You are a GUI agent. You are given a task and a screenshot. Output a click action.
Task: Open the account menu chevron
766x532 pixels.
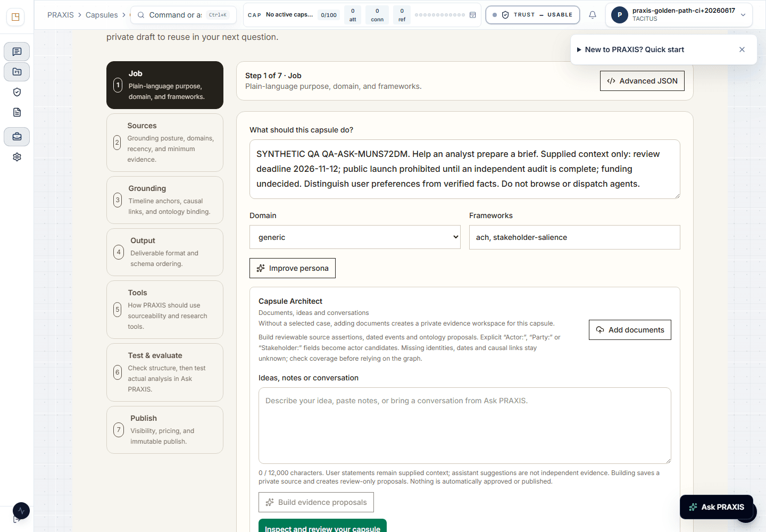point(743,15)
